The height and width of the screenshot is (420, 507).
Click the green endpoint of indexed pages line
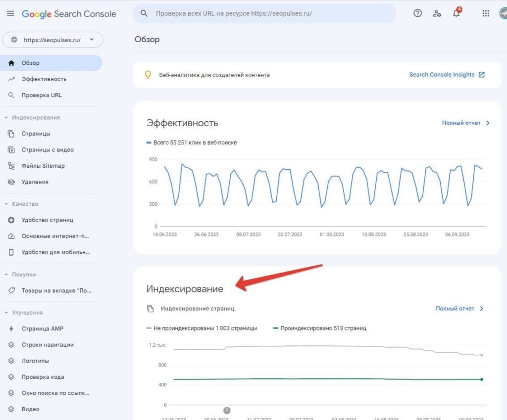[482, 379]
